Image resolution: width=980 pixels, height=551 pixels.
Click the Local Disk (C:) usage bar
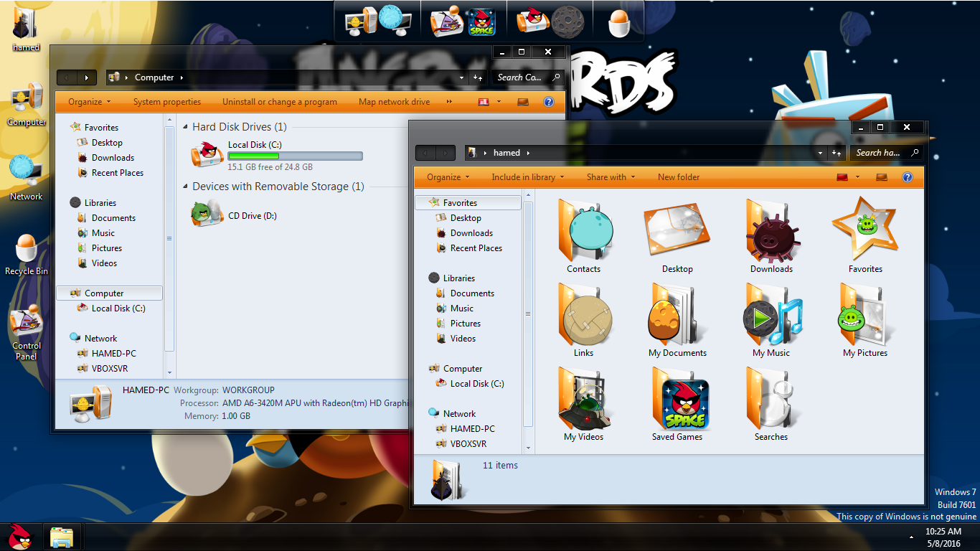pos(295,156)
